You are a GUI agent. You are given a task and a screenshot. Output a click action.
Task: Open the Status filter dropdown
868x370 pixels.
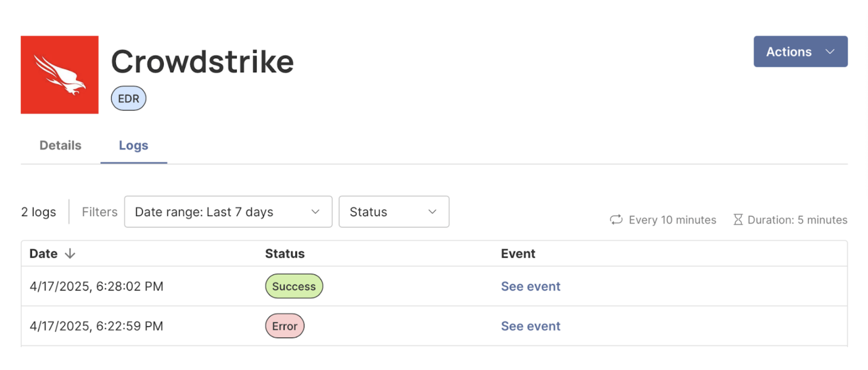[x=394, y=212]
